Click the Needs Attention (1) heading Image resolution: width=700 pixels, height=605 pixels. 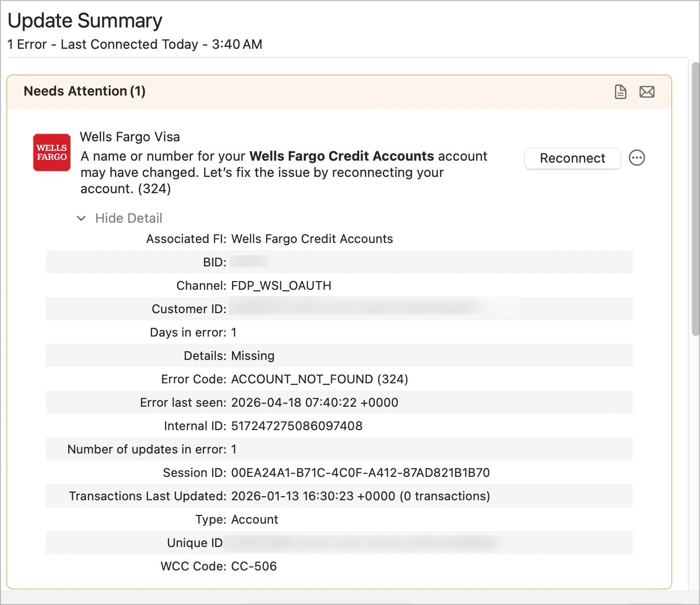coord(84,91)
